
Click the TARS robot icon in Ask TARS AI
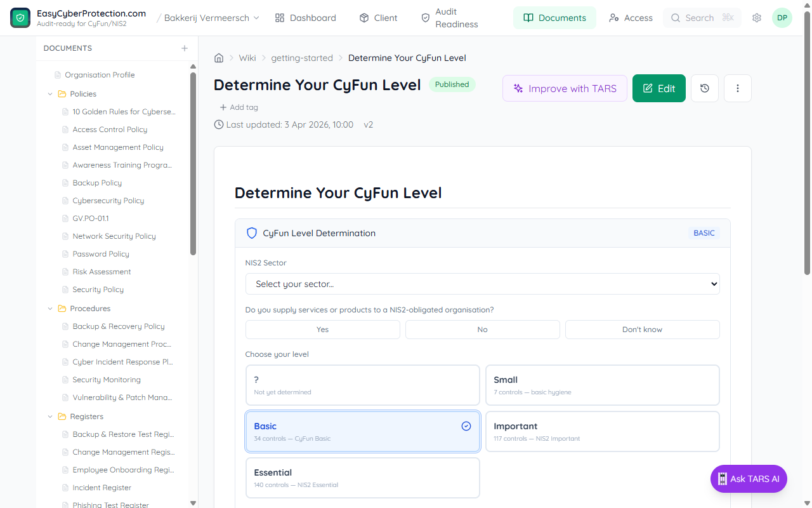coord(723,479)
